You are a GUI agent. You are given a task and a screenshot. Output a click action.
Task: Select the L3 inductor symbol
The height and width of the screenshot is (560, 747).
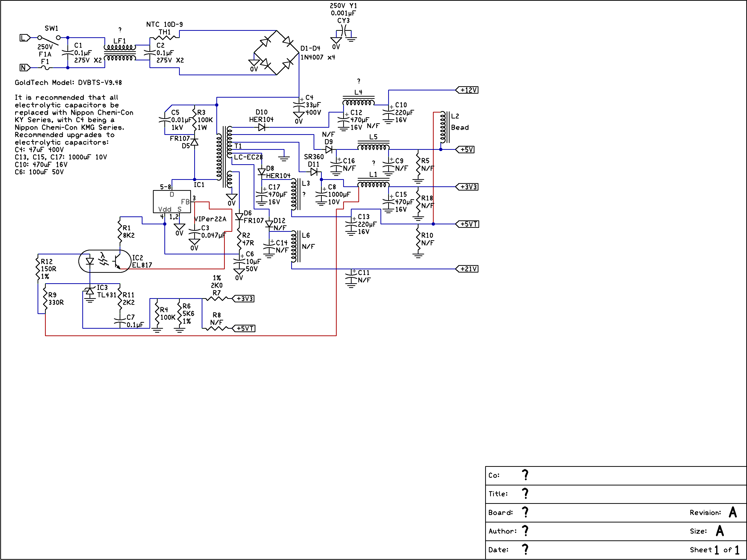point(295,194)
